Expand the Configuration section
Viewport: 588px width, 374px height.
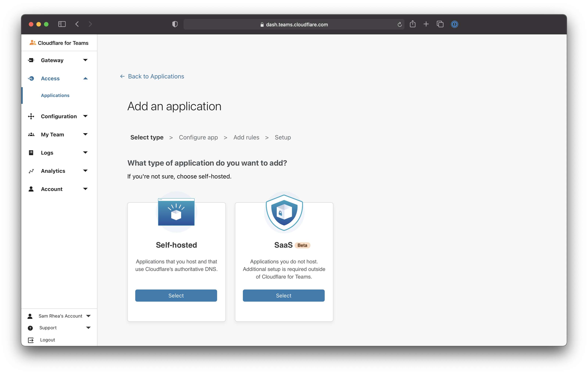tap(59, 116)
